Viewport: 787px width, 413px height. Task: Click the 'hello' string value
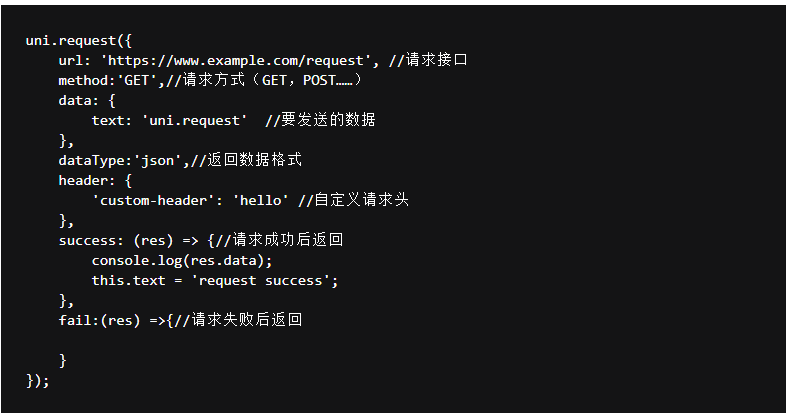[x=260, y=201]
